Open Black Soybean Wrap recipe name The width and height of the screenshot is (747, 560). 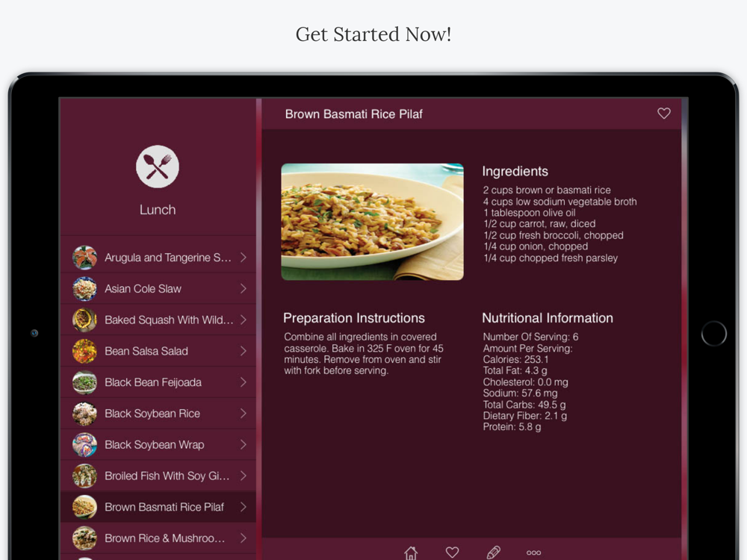(155, 445)
